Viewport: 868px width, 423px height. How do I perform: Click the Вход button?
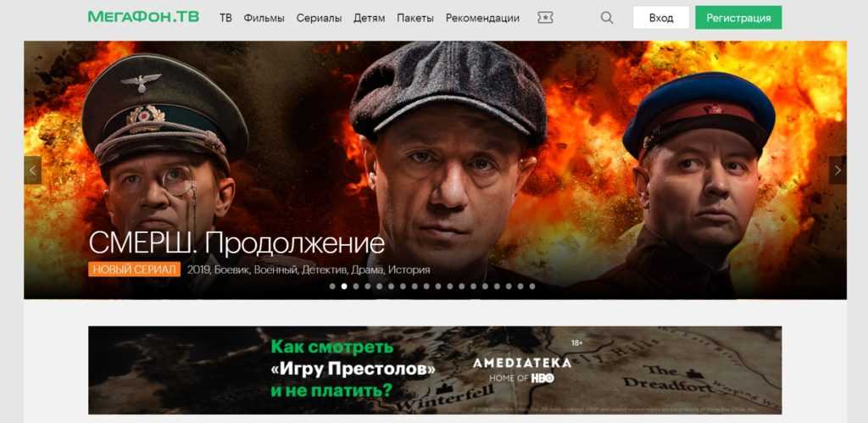(661, 18)
